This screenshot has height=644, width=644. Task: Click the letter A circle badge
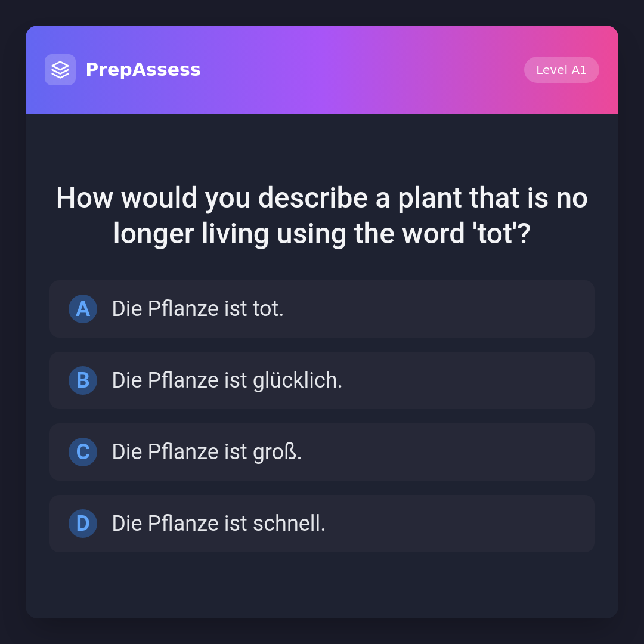[83, 309]
